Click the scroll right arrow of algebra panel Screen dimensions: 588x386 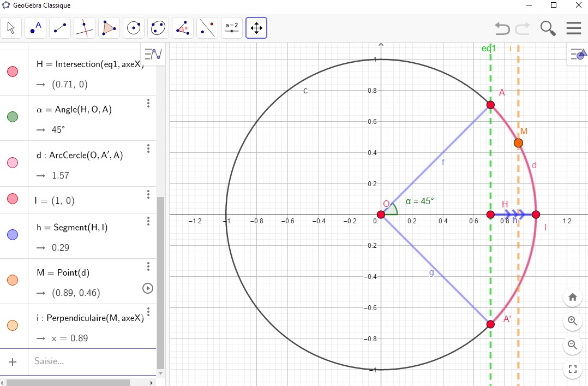(x=152, y=383)
